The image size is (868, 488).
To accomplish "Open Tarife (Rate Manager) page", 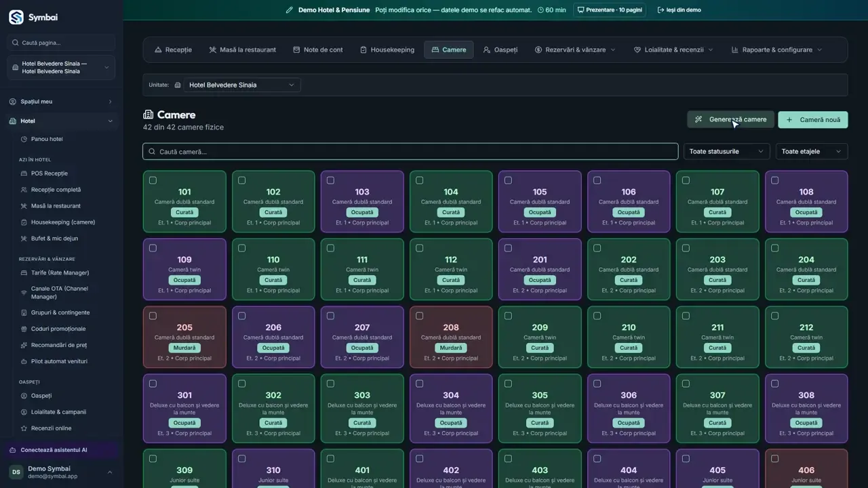I will (60, 272).
